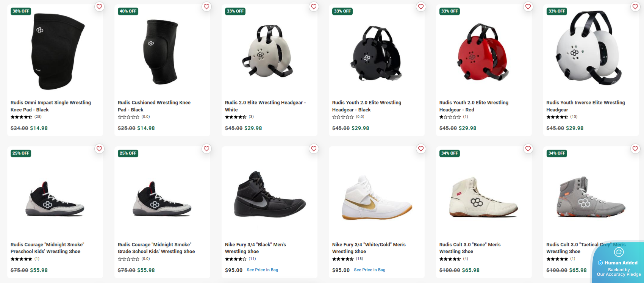Viewport: 644px width, 283px height.
Task: Click See Price in Bag for Nike Fury Black
Action: point(262,270)
